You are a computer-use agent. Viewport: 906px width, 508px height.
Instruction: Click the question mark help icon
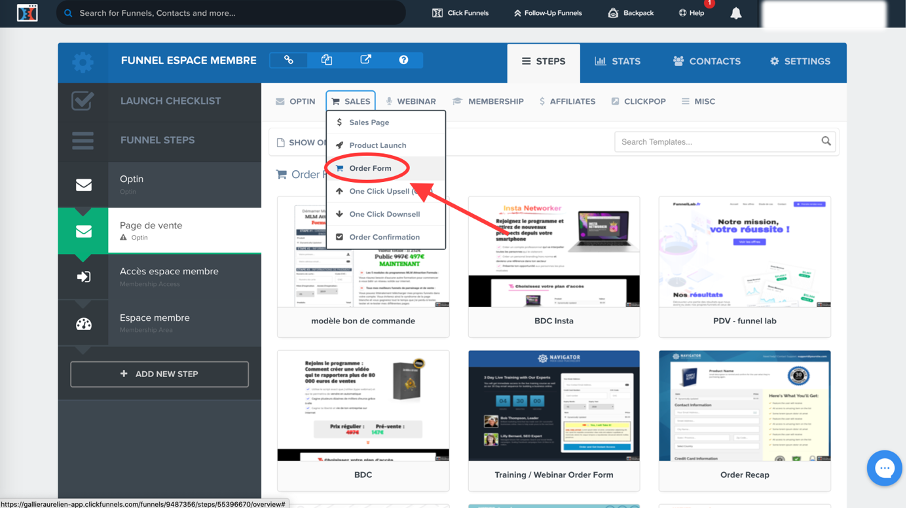403,60
